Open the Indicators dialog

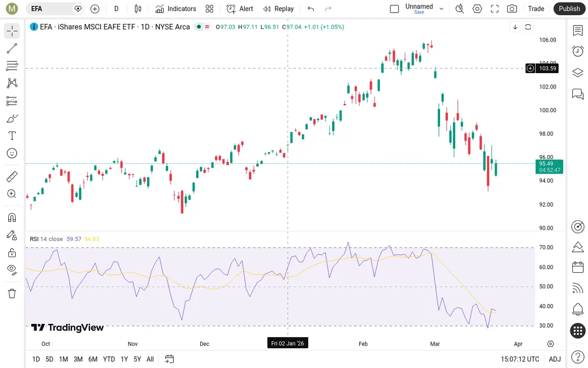point(176,8)
